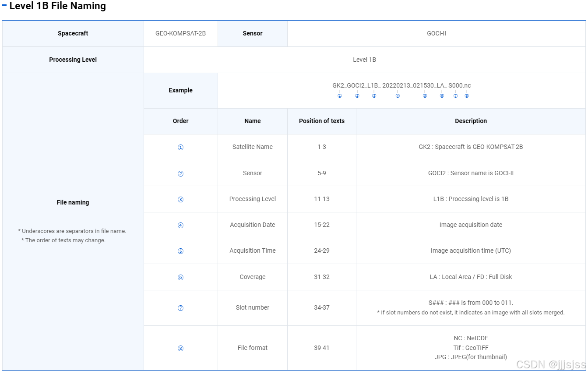This screenshot has height=374, width=588.
Task: Click description Image acquisition date
Action: coord(471,225)
